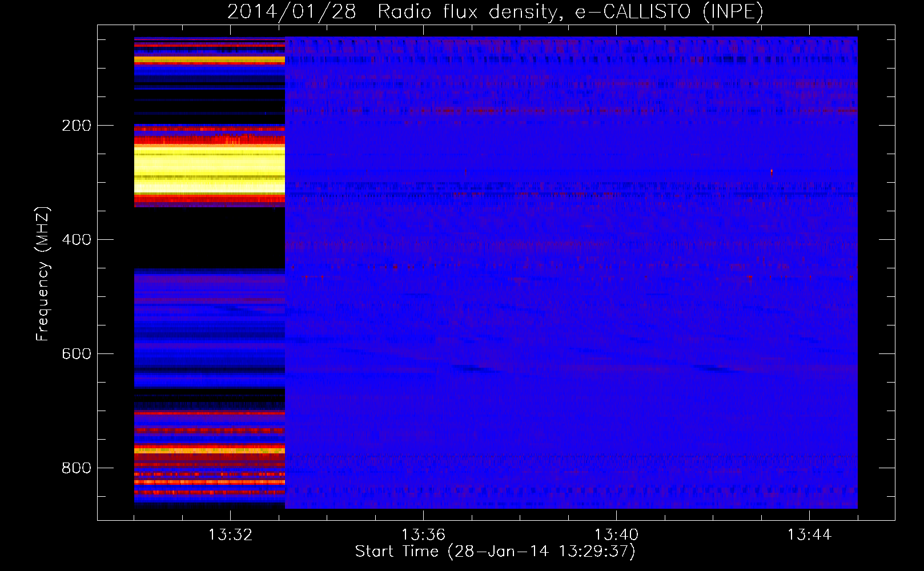The width and height of the screenshot is (924, 571).
Task: Click the 13:40 time tick label
Action: (616, 535)
